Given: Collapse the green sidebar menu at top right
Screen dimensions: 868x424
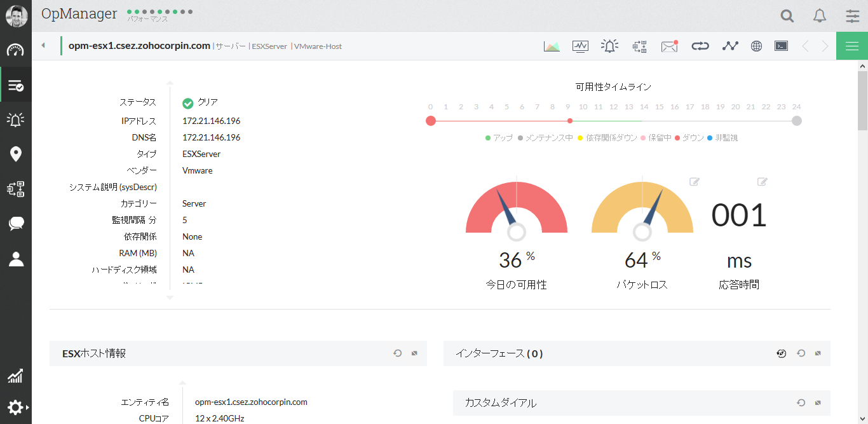Looking at the screenshot, I should (852, 45).
